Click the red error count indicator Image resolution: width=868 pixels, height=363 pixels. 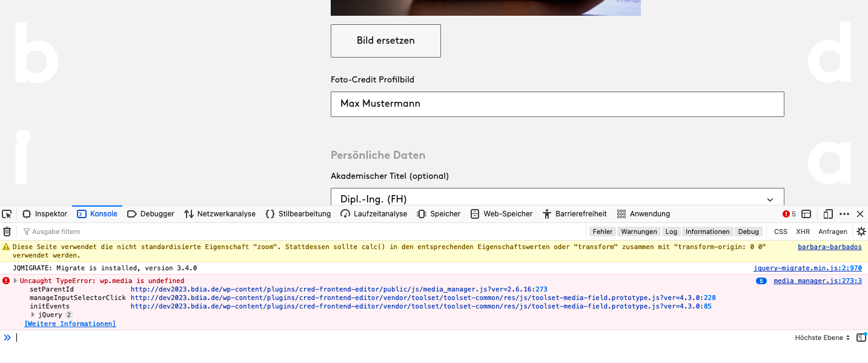[x=789, y=214]
